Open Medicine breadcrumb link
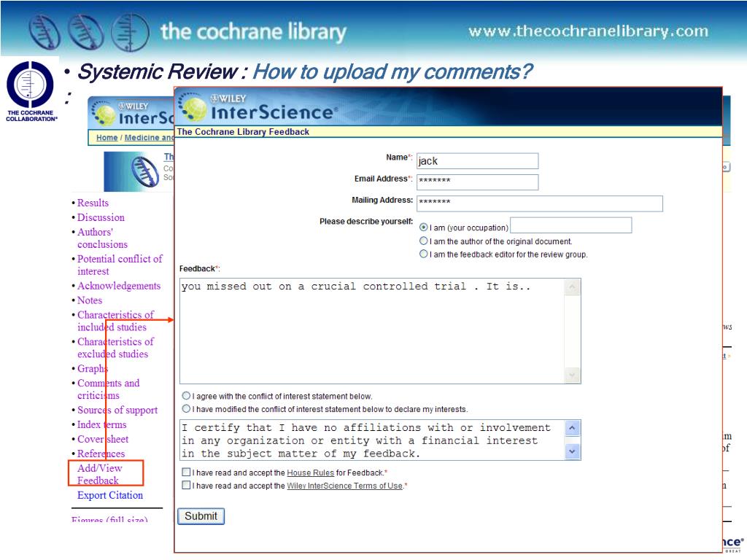This screenshot has height=560, width=747. click(149, 138)
